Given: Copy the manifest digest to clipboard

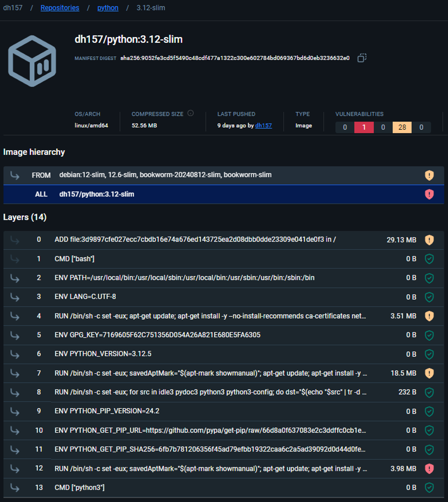Looking at the screenshot, I should pos(362,58).
